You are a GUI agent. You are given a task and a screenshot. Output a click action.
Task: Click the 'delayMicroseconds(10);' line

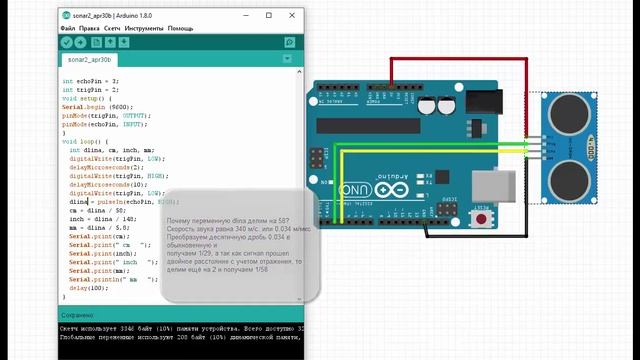[x=109, y=184]
